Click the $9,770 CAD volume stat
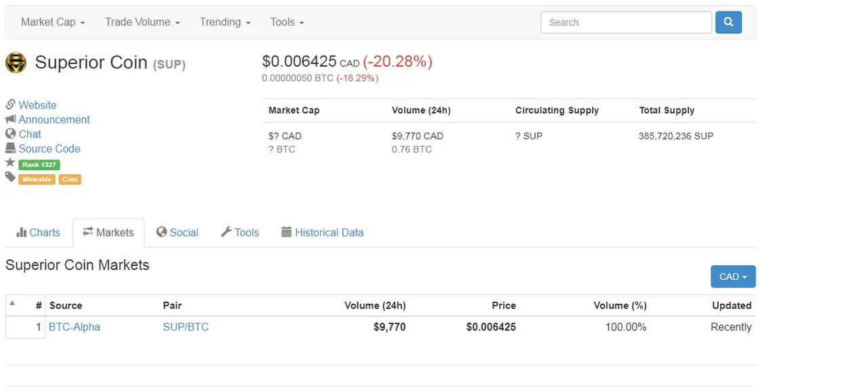Viewport: 868px width, 392px height. 418,136
